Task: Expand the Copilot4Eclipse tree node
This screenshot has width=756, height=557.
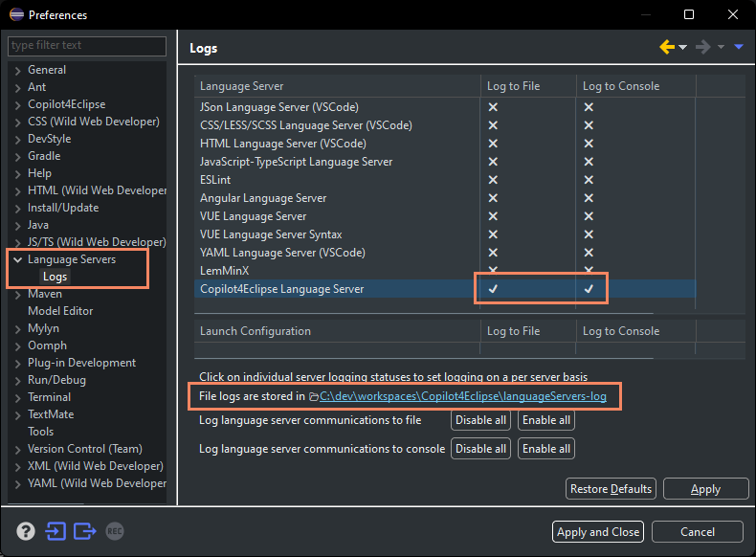Action: click(18, 105)
